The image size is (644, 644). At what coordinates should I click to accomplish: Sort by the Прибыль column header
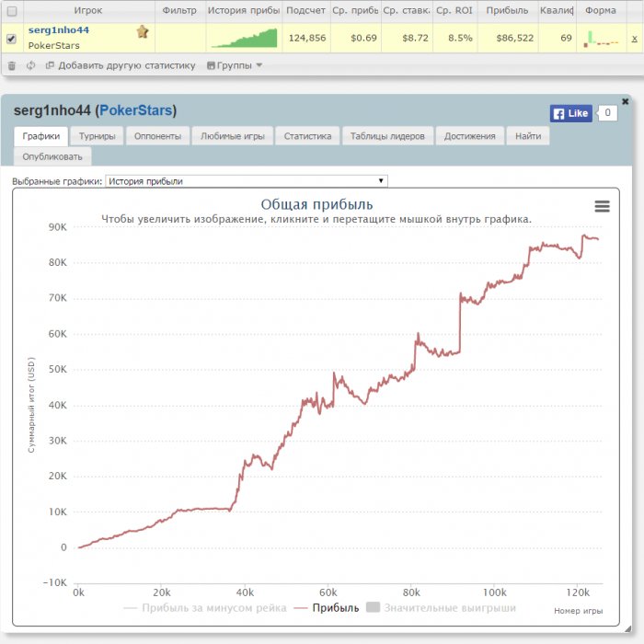(507, 10)
